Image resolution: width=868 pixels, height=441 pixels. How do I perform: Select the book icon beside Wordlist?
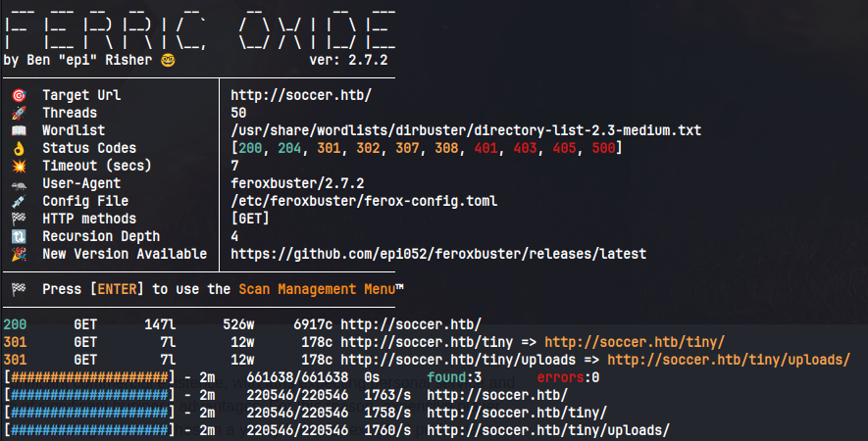(18, 130)
